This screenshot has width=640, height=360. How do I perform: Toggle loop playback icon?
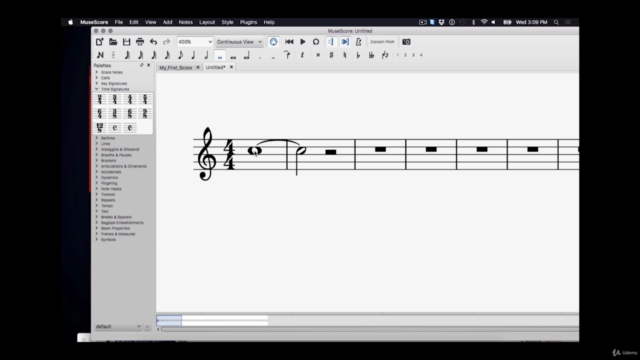(316, 42)
